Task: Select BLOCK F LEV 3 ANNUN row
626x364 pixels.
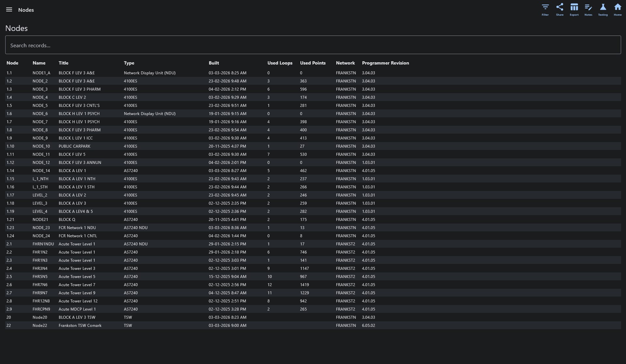Action: point(313,163)
